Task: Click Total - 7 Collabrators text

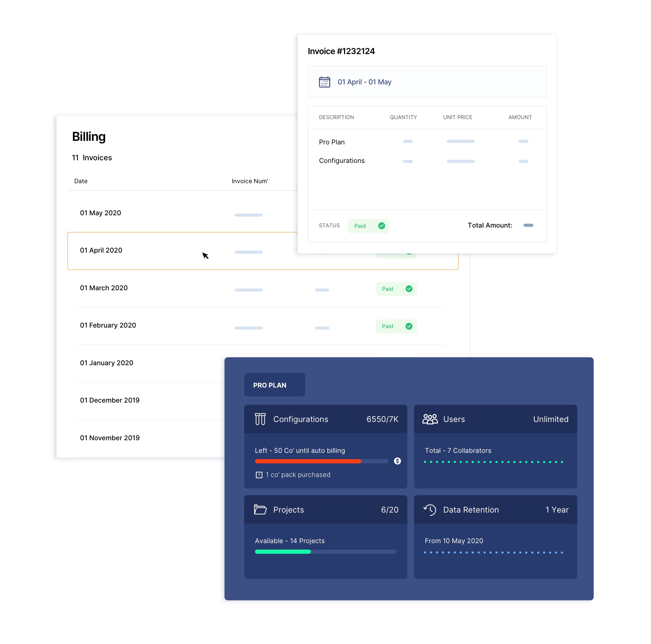Action: [458, 451]
